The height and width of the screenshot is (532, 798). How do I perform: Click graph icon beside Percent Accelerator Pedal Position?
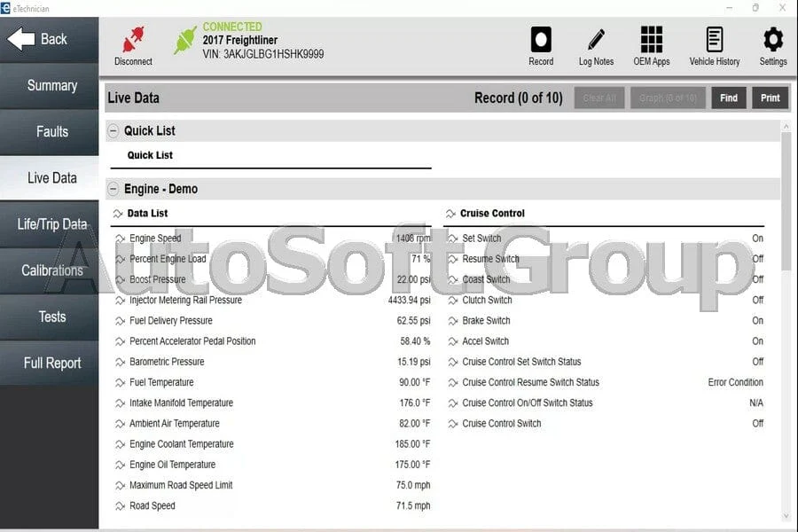120,341
